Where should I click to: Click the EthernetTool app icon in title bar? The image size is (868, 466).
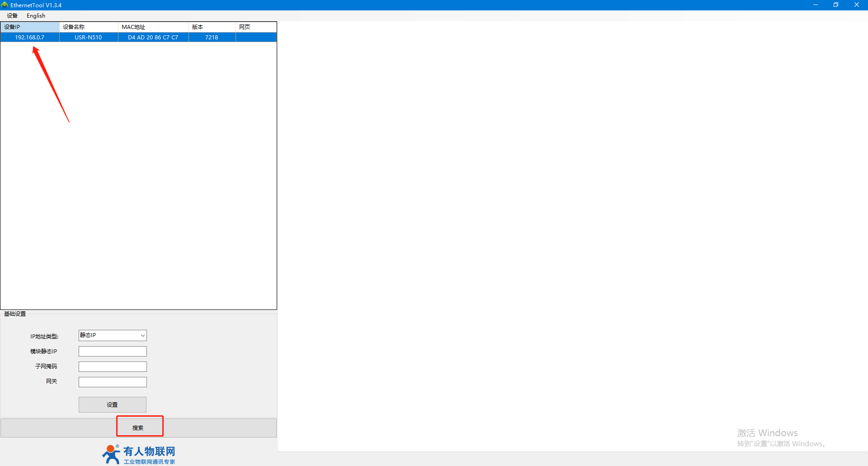click(x=5, y=5)
